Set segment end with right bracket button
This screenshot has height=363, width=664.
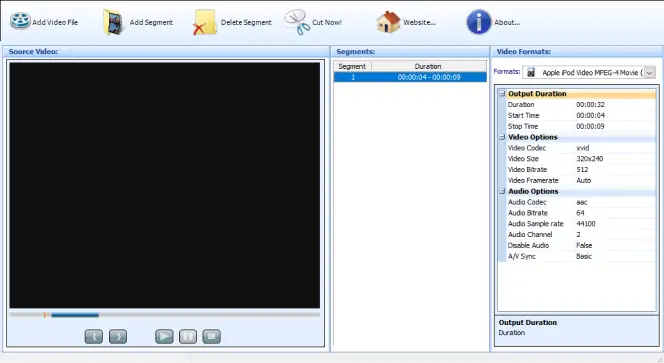(x=118, y=337)
